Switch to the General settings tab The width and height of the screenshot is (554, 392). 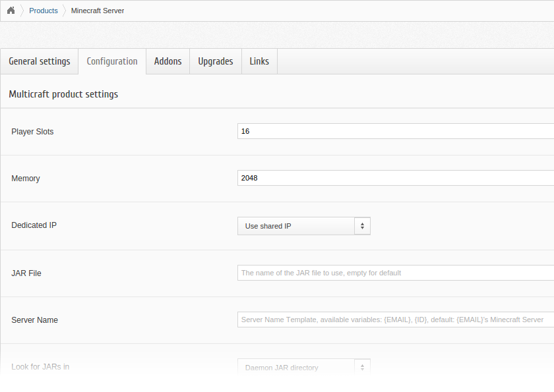click(39, 61)
